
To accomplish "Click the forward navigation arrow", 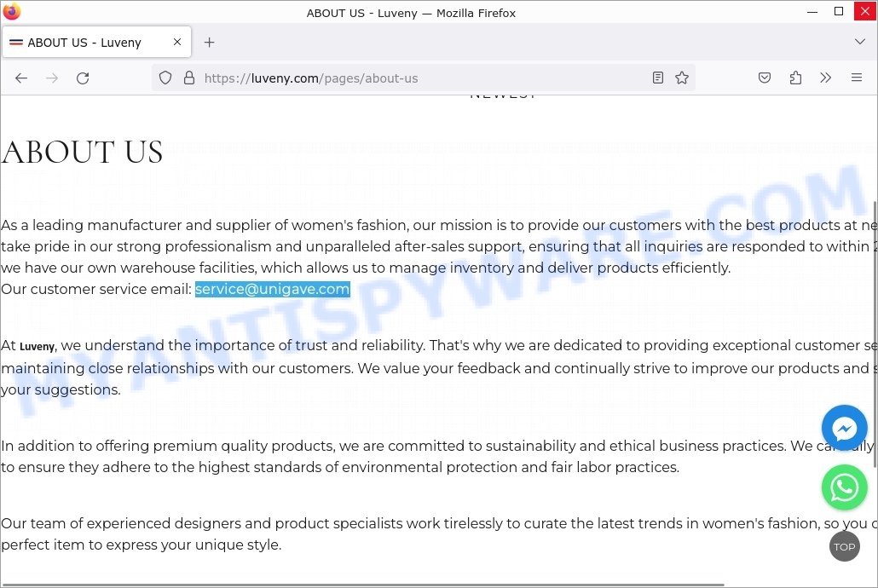I will [52, 78].
